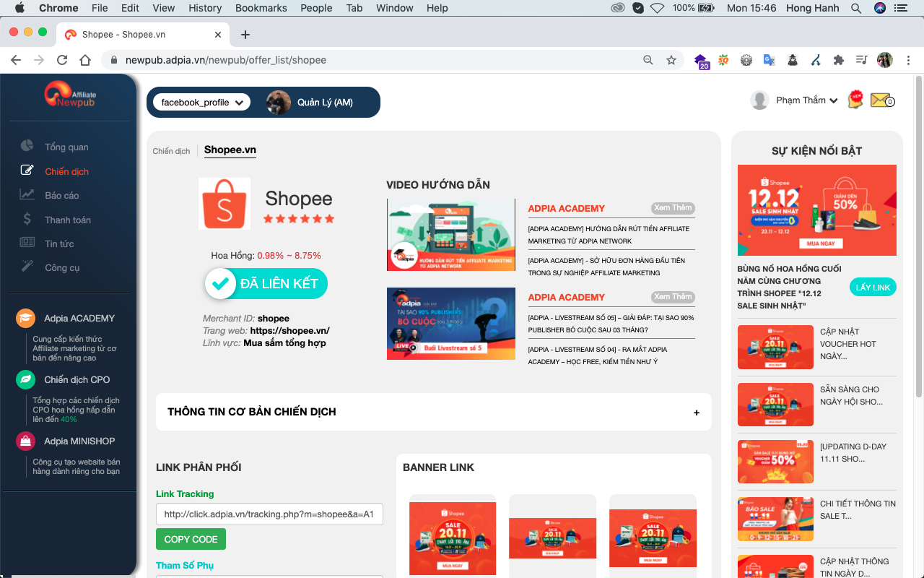Select Chiến dịch edit icon in sidebar
Screen dimensions: 924x578
point(27,171)
